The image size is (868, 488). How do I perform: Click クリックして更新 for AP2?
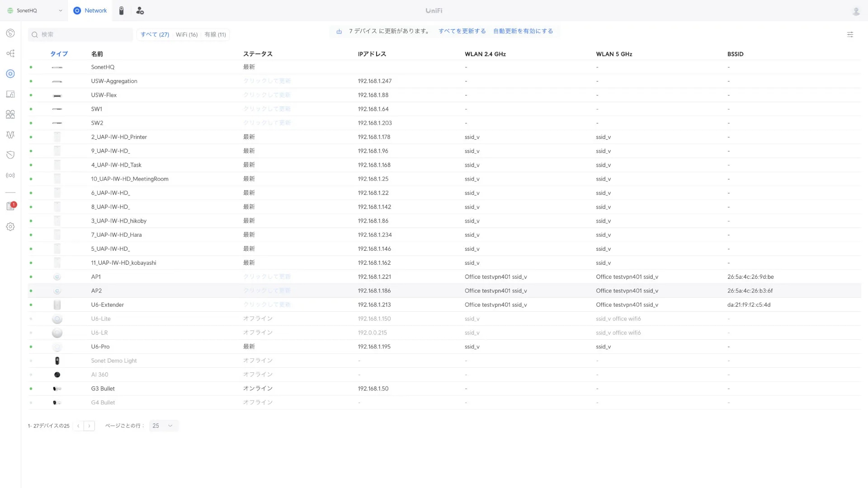click(x=267, y=291)
